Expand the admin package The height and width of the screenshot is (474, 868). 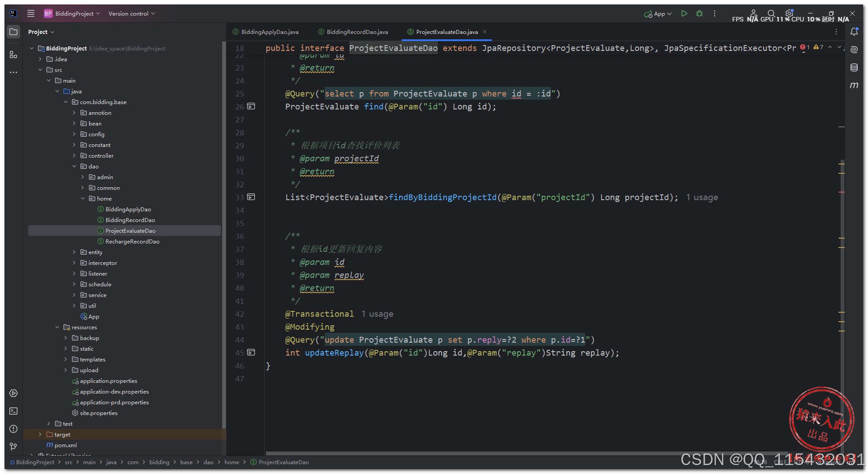(x=83, y=177)
